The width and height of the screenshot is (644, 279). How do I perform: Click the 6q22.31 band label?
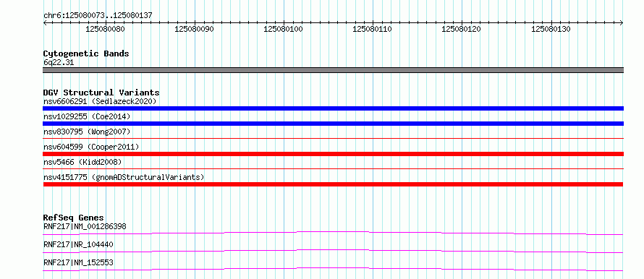click(x=59, y=63)
